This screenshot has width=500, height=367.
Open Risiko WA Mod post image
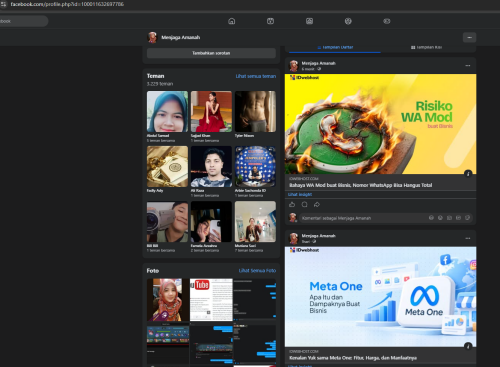click(x=380, y=124)
